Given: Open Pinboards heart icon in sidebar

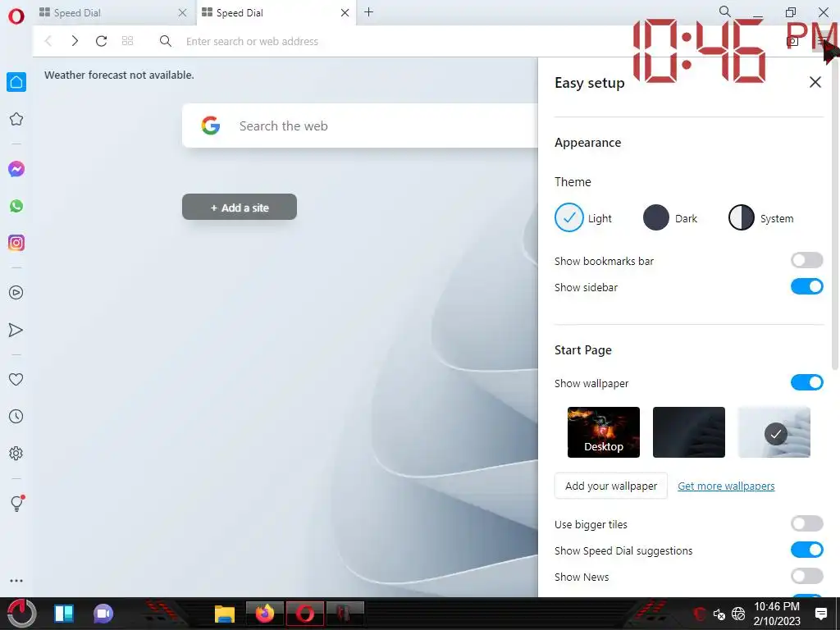Looking at the screenshot, I should (x=16, y=379).
